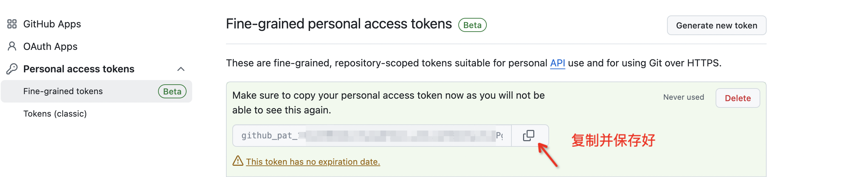
Task: Click the OAuth Apps person icon
Action: 12,46
